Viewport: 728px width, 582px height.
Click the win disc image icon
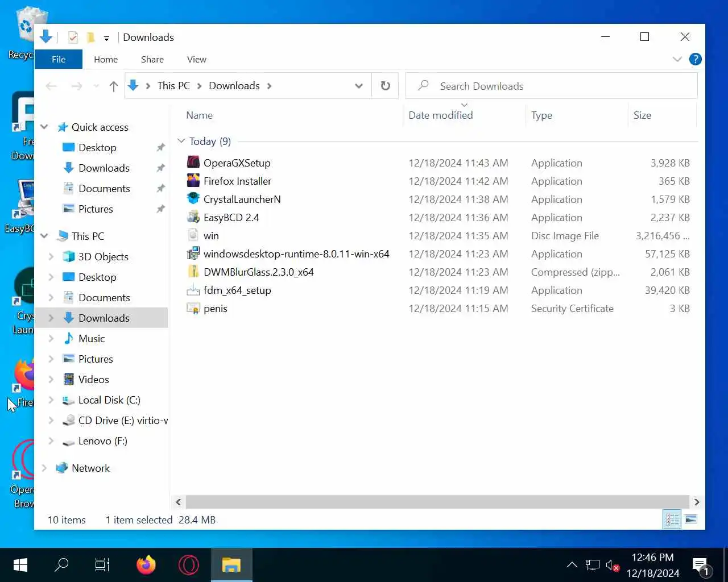click(193, 235)
